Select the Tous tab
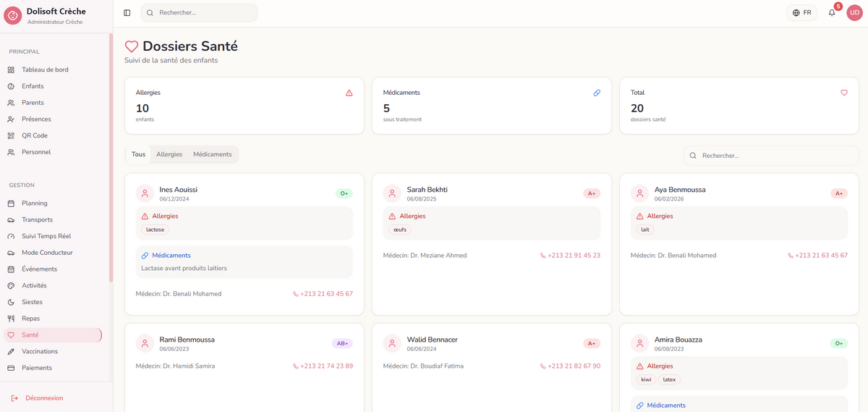This screenshot has width=868, height=412. 138,154
